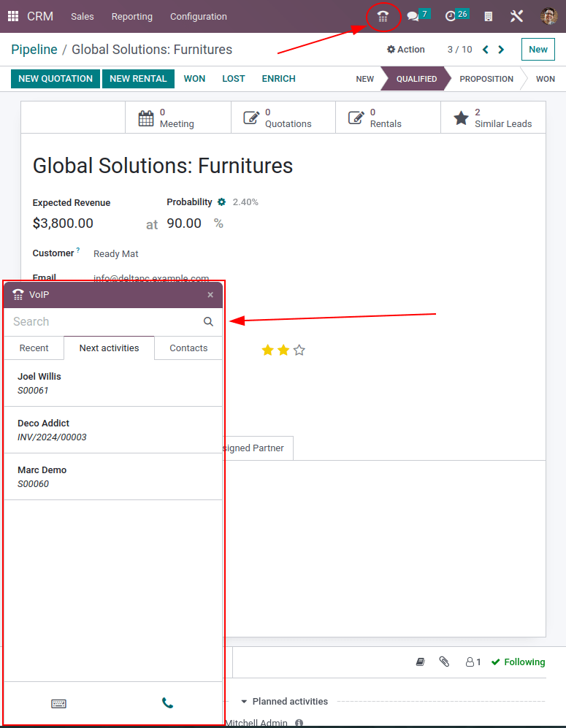
Task: Toggle the third priority star
Action: [299, 350]
